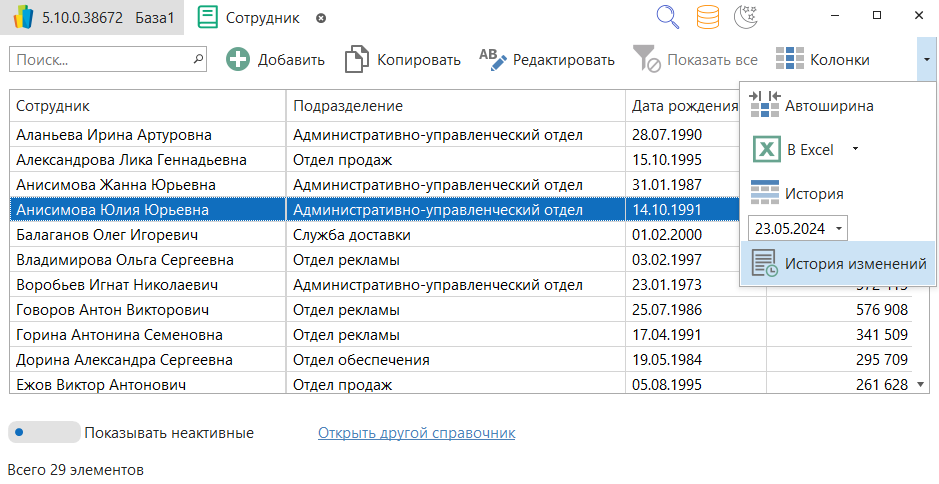This screenshot has height=484, width=939.
Task: Click the Edit pencil icon
Action: pyautogui.click(x=493, y=60)
